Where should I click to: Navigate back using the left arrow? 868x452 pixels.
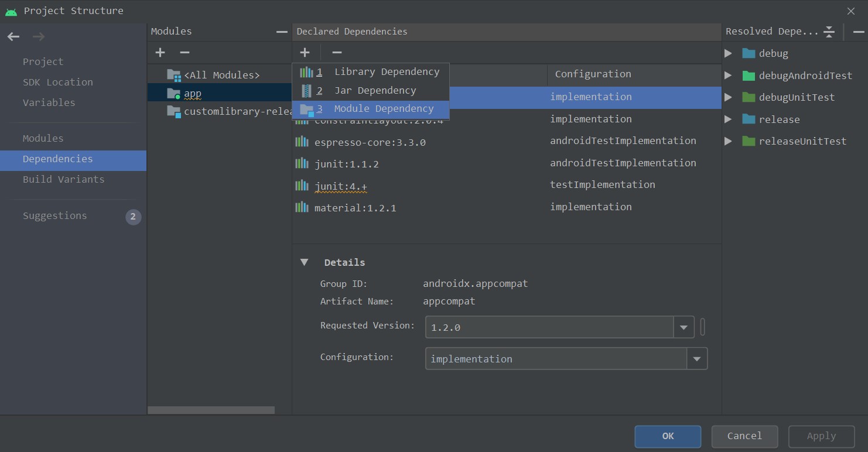13,36
